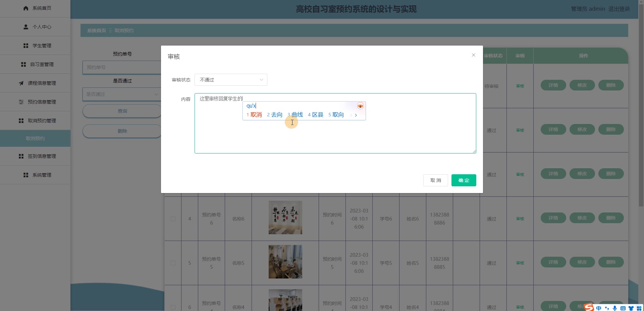Click into the 内容 text area
The width and height of the screenshot is (644, 311).
pyautogui.click(x=335, y=123)
